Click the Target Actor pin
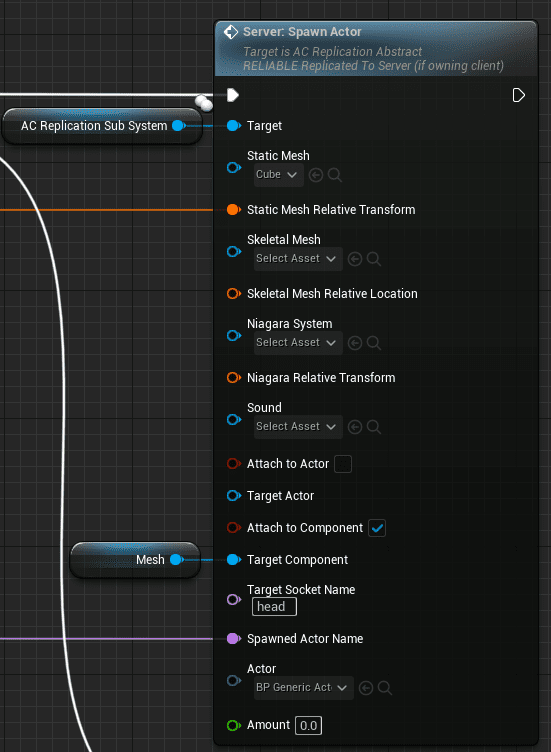This screenshot has width=551, height=752. coord(234,495)
